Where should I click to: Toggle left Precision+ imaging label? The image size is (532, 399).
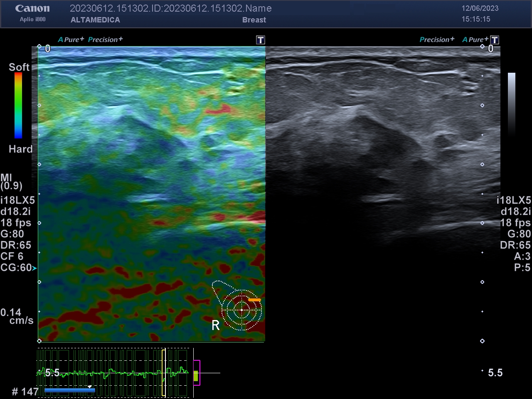pyautogui.click(x=106, y=39)
